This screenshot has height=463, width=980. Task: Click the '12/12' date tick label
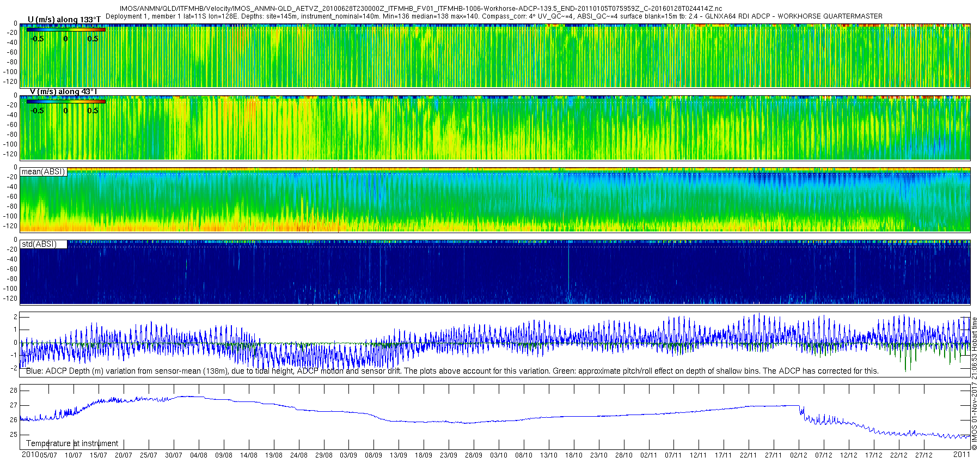pyautogui.click(x=849, y=455)
